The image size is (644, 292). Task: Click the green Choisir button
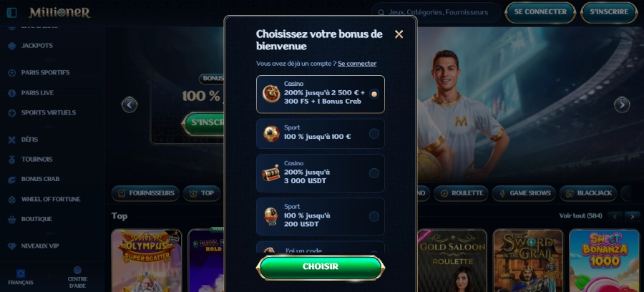[x=321, y=267]
